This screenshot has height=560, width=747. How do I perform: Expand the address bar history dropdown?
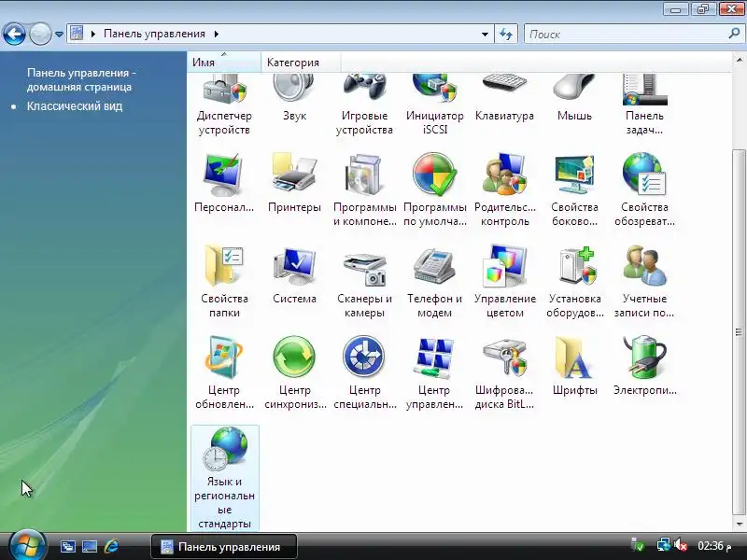485,35
